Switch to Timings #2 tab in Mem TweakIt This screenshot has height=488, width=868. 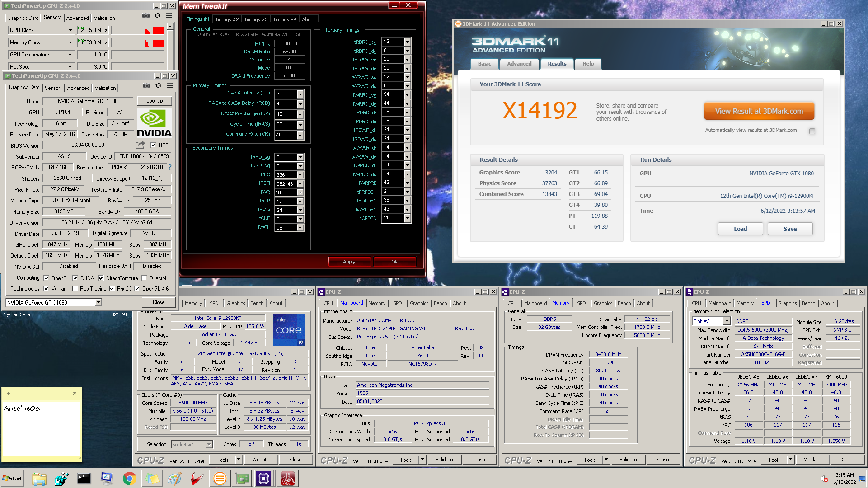tap(227, 19)
